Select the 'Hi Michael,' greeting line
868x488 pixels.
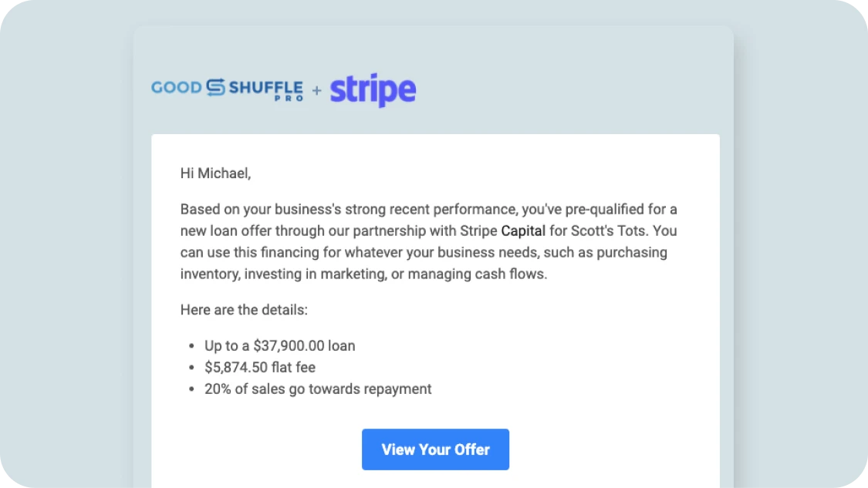tap(215, 173)
